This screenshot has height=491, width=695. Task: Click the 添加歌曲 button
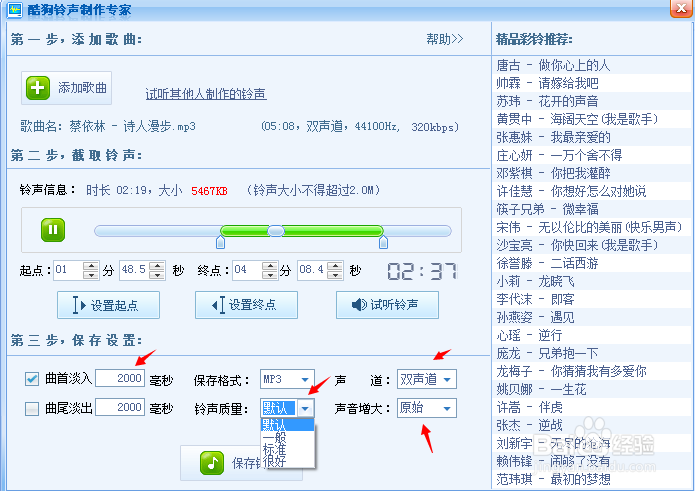pyautogui.click(x=66, y=88)
